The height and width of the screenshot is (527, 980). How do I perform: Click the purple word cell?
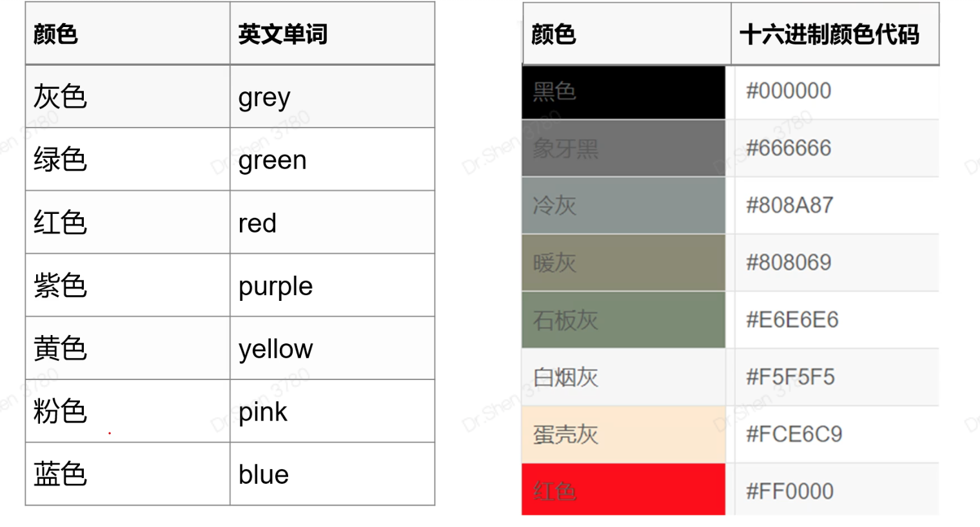[x=332, y=285]
